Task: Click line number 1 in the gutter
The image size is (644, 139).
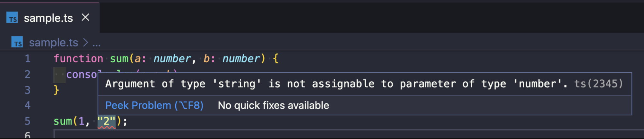Action: 28,59
